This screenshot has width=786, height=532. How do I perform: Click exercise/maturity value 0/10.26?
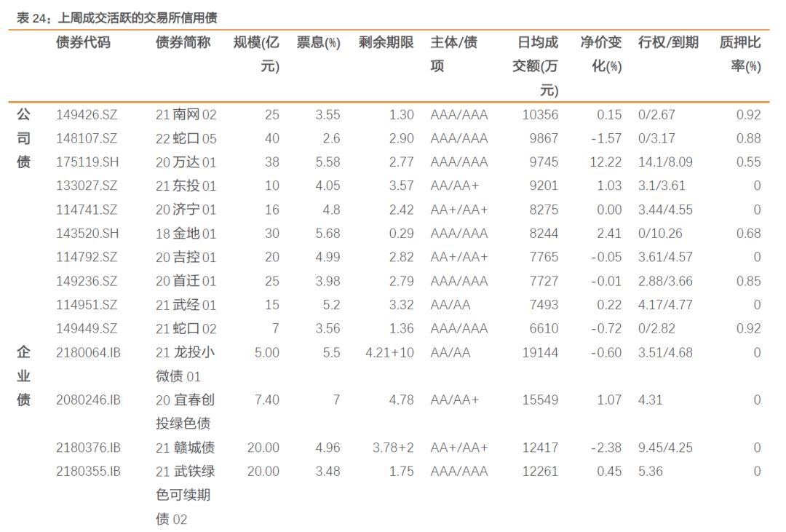tap(660, 233)
